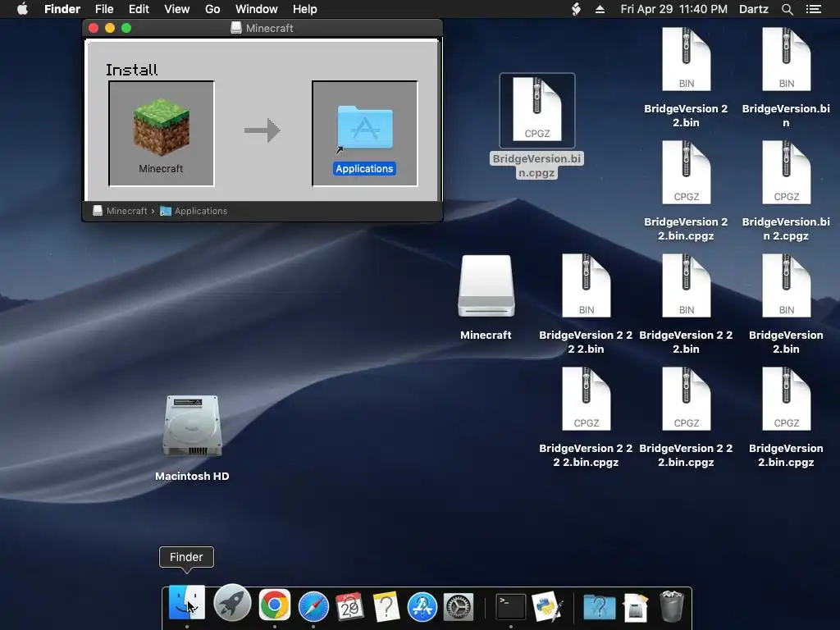Open Calendar from the Dock
Screen dimensions: 840x630
click(349, 606)
